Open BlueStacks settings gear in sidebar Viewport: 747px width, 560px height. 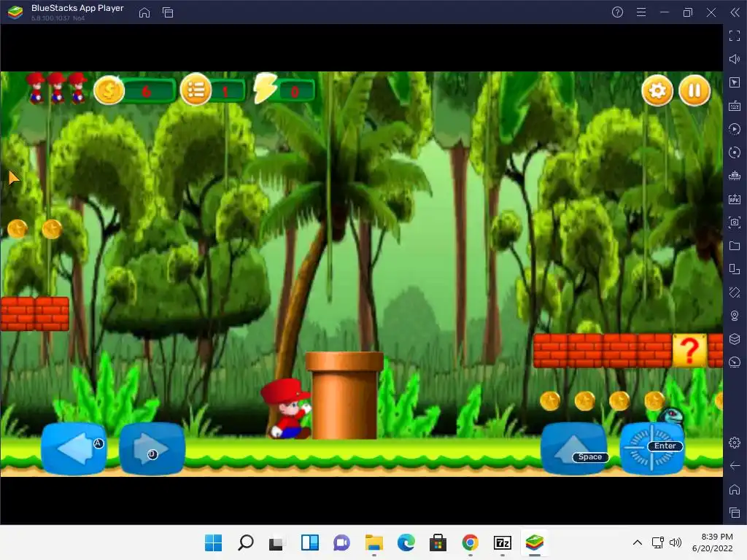tap(735, 443)
